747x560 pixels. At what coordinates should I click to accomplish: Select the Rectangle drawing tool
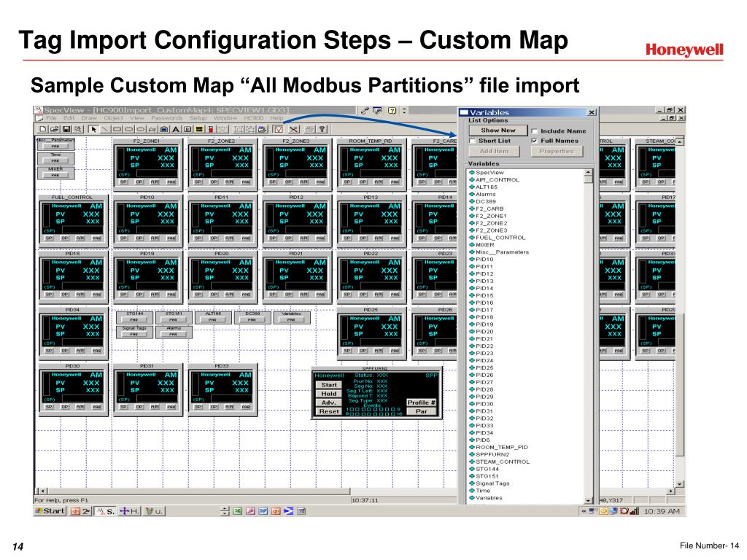click(117, 129)
